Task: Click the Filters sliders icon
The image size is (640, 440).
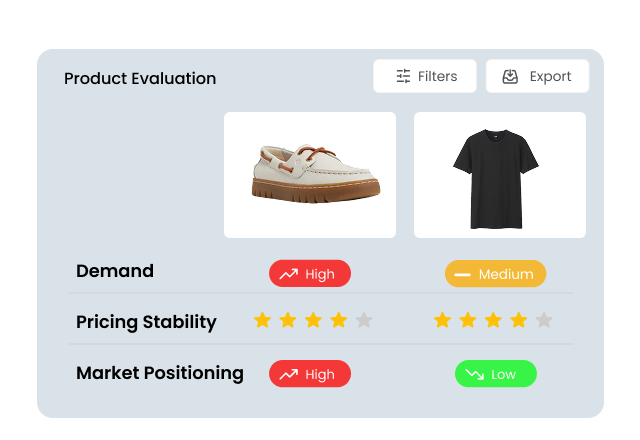Action: click(x=403, y=76)
